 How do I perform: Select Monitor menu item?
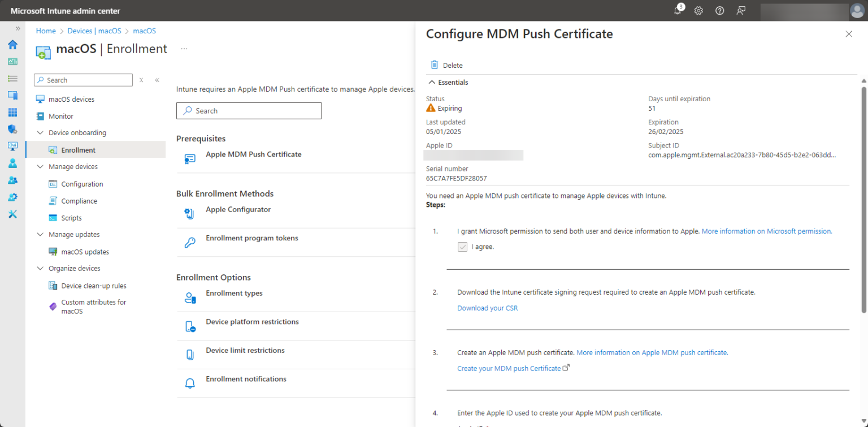tap(96, 117)
